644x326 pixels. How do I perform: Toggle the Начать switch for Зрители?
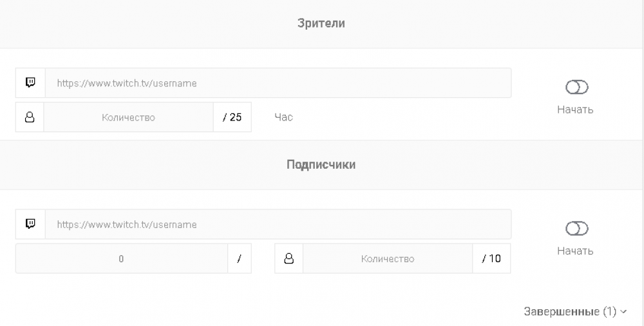(576, 87)
